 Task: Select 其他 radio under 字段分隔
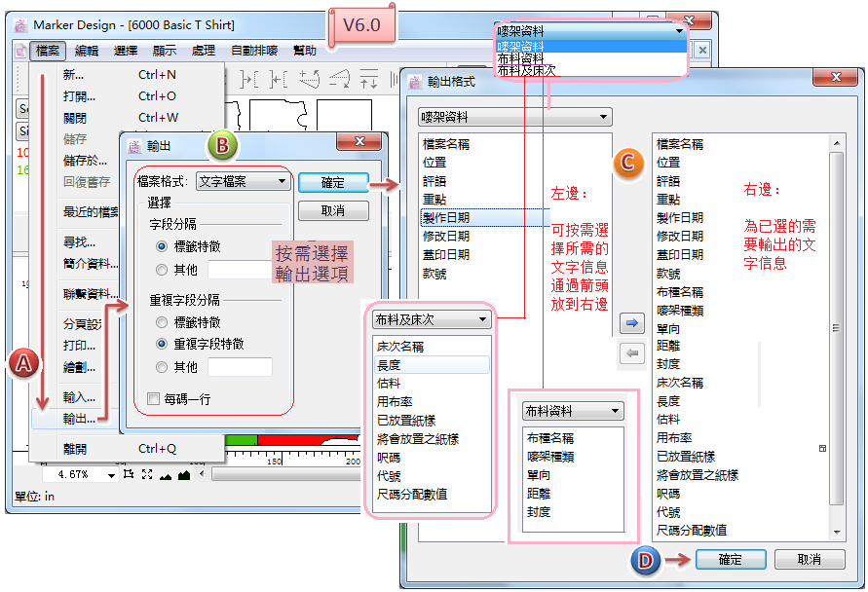pyautogui.click(x=161, y=270)
